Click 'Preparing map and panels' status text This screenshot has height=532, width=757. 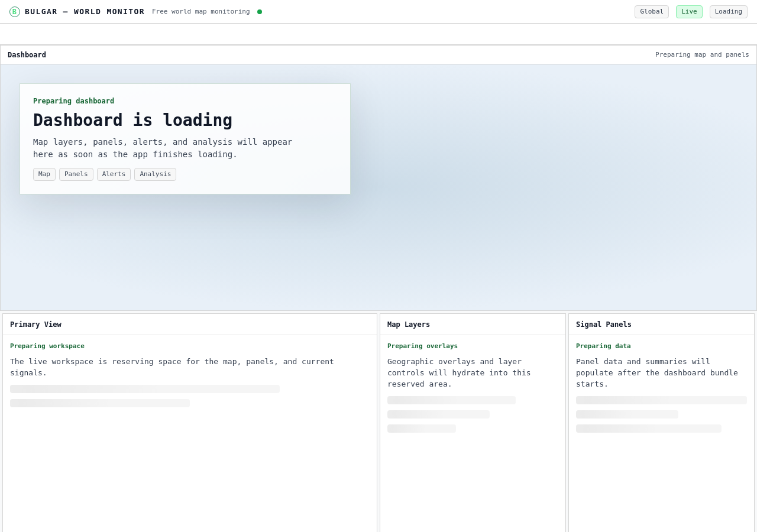coord(702,55)
